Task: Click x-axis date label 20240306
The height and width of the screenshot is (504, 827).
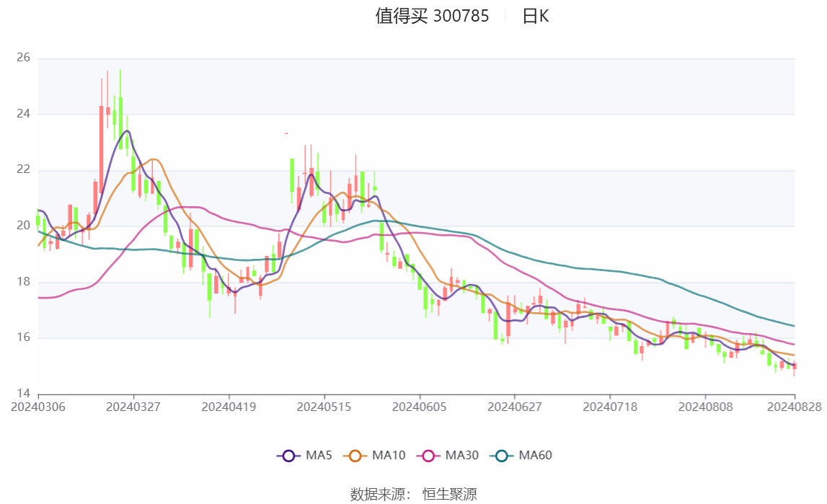Action: pos(38,407)
